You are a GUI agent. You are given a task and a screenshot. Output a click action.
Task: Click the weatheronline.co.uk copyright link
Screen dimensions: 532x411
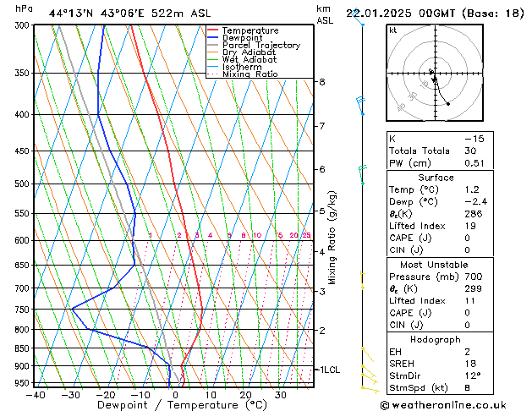(x=443, y=405)
